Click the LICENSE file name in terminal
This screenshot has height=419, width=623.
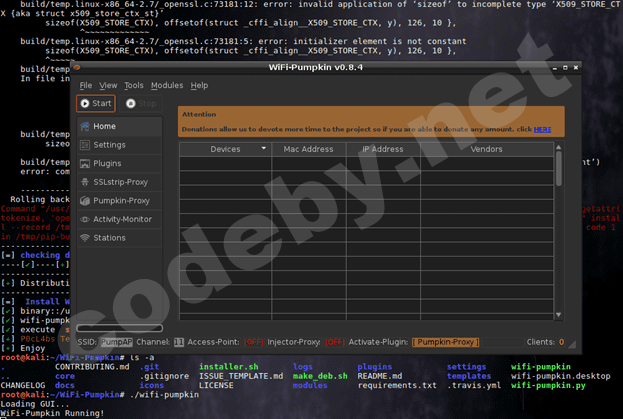216,386
